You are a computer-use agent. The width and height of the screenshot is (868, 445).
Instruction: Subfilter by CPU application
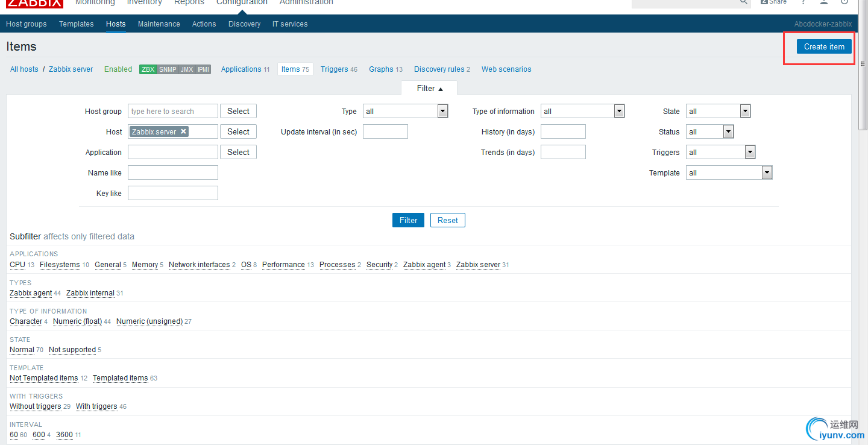pos(17,265)
